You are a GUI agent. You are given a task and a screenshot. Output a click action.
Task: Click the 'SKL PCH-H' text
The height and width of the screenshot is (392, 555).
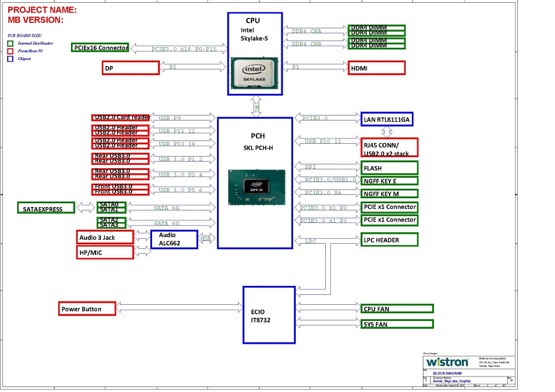pos(258,148)
